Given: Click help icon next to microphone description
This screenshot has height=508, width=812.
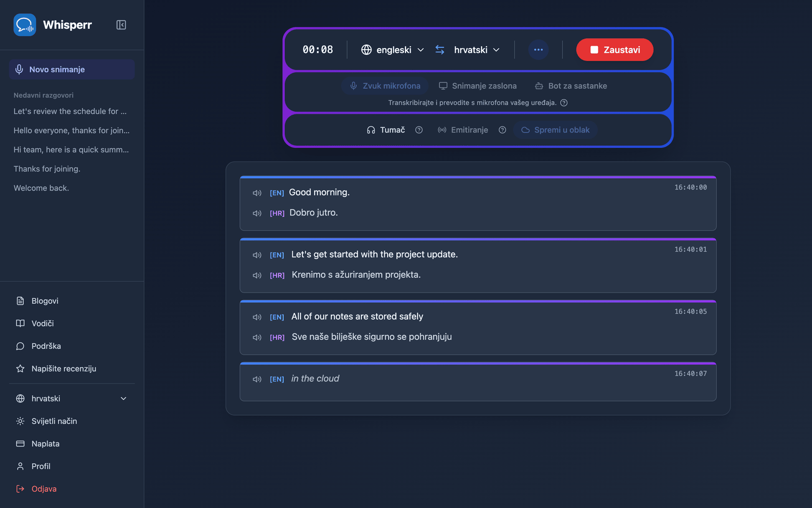Looking at the screenshot, I should (564, 103).
